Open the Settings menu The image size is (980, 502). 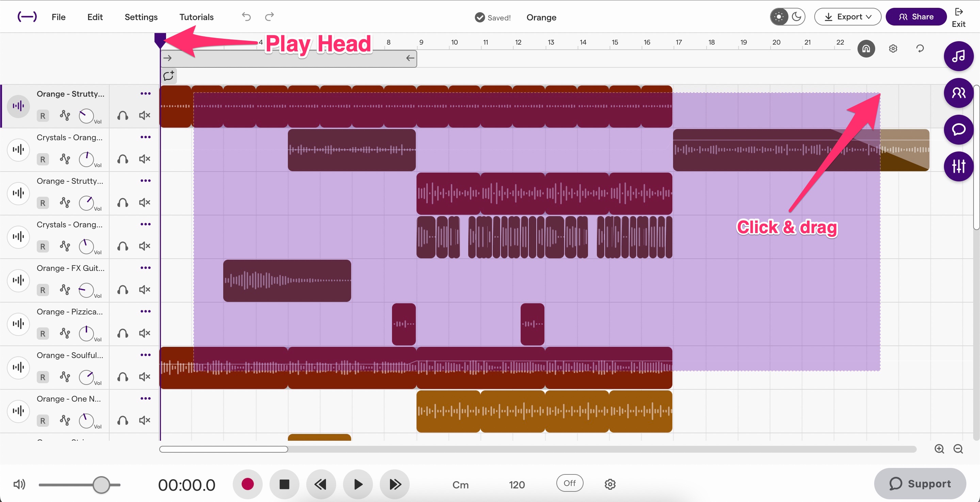[x=141, y=17]
